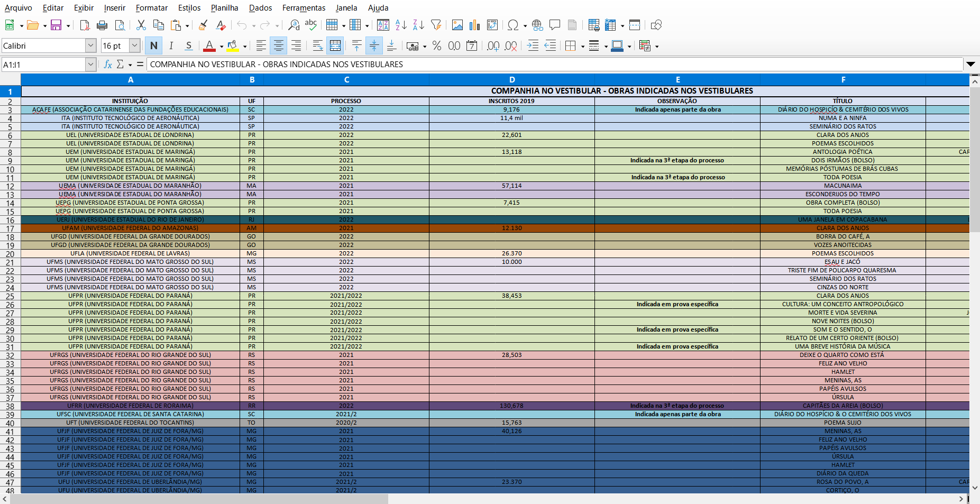Open the Dados menu
The width and height of the screenshot is (980, 504).
(x=260, y=8)
